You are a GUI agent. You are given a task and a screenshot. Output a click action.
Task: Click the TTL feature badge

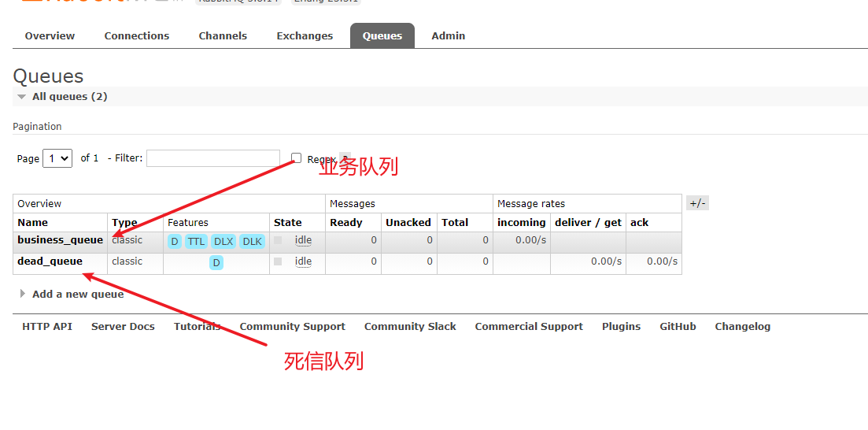(196, 242)
